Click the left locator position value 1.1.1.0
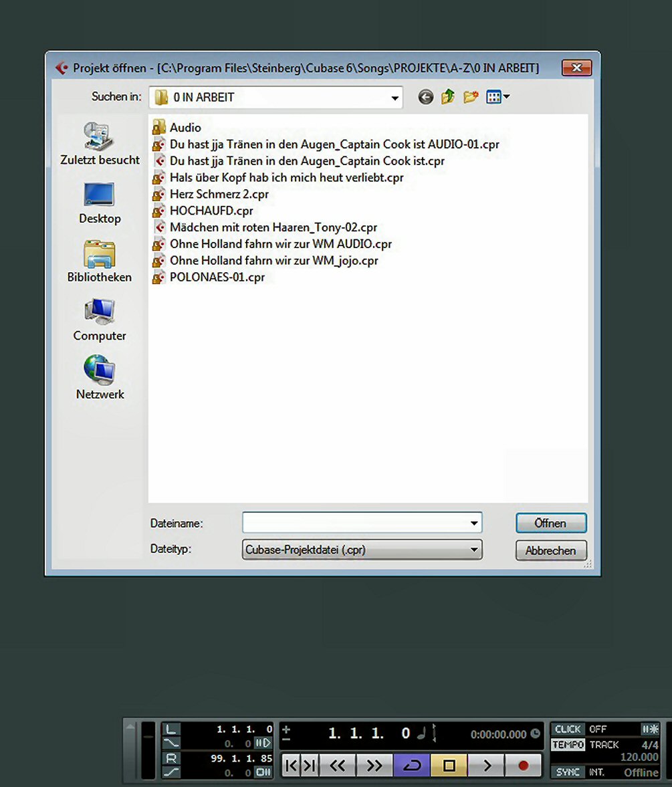 pyautogui.click(x=245, y=729)
